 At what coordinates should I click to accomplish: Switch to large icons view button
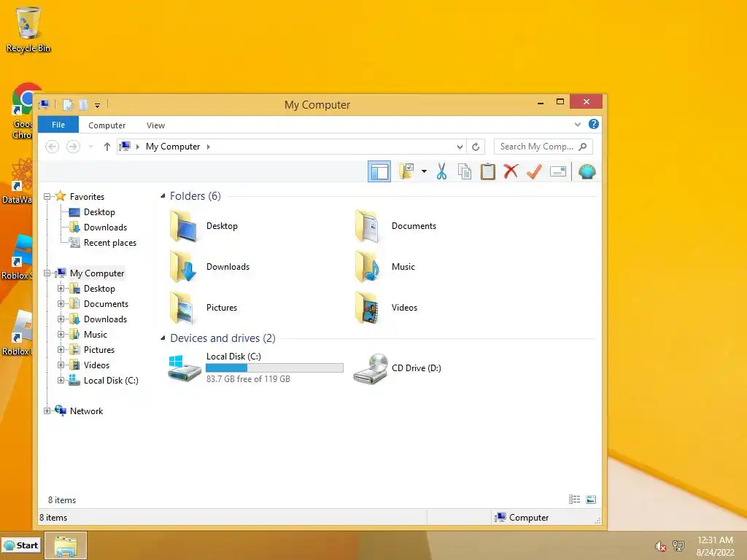coord(591,499)
